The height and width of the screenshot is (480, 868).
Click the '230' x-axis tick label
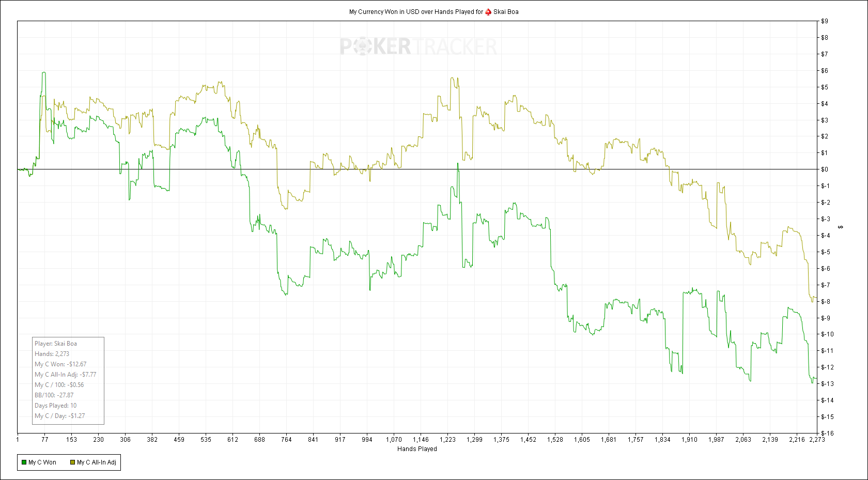click(98, 440)
